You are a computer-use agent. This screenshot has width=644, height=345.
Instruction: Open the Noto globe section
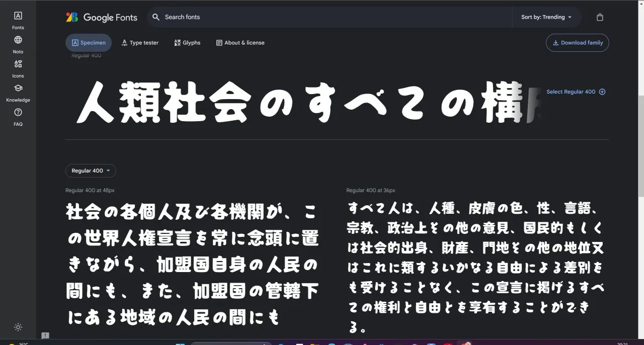click(18, 44)
